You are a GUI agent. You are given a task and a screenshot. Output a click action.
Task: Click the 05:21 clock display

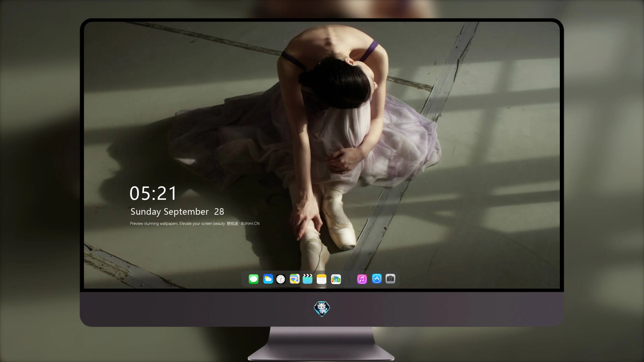(x=153, y=193)
